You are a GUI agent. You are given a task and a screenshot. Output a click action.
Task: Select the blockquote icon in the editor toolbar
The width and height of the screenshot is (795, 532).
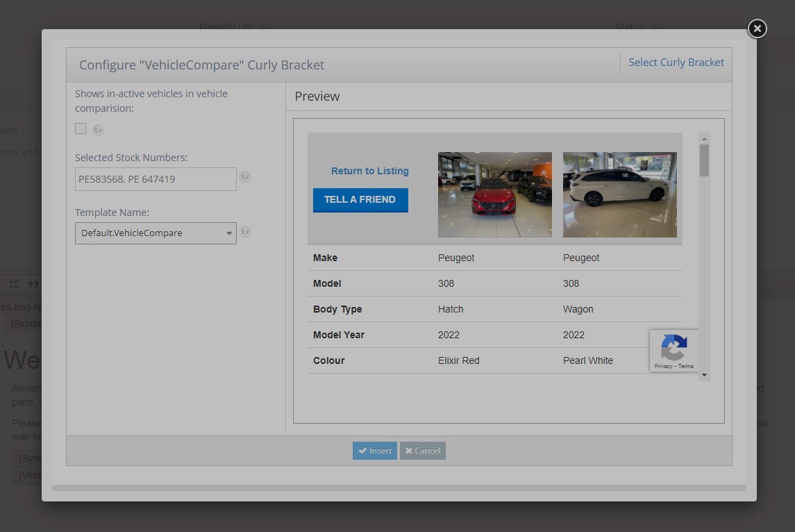tap(34, 283)
